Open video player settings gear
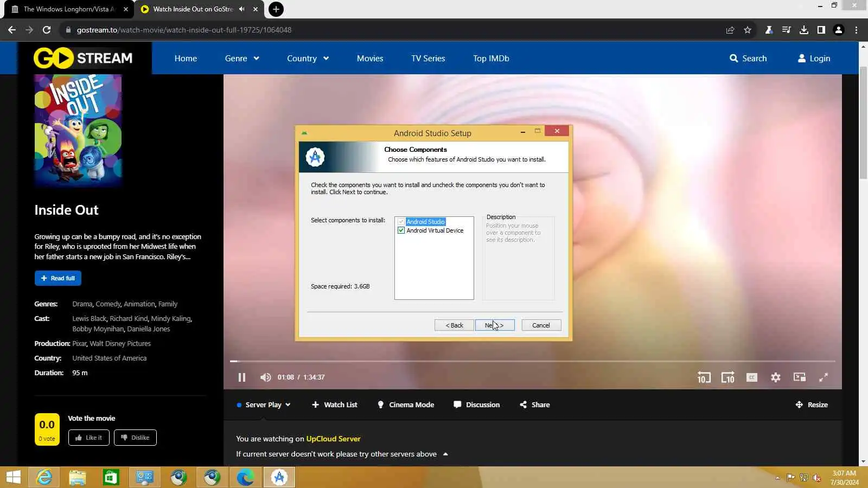The width and height of the screenshot is (868, 488). (776, 377)
